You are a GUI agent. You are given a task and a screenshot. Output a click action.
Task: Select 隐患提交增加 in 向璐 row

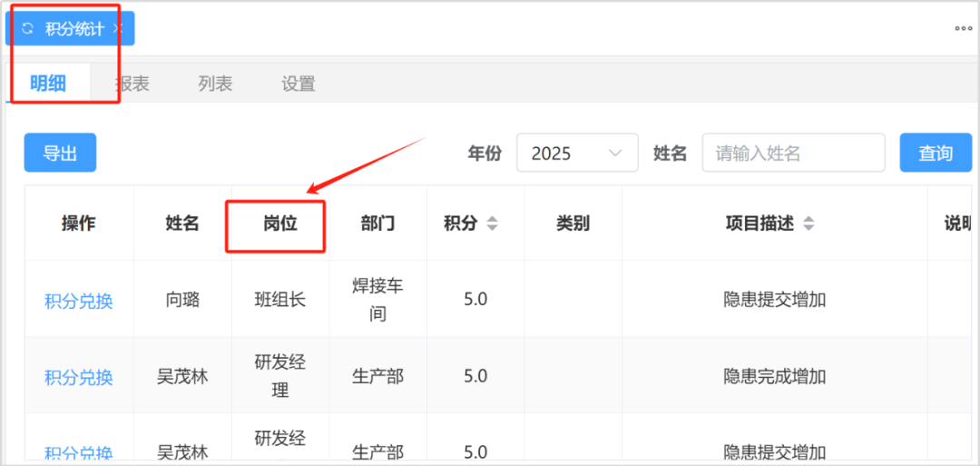tap(775, 300)
